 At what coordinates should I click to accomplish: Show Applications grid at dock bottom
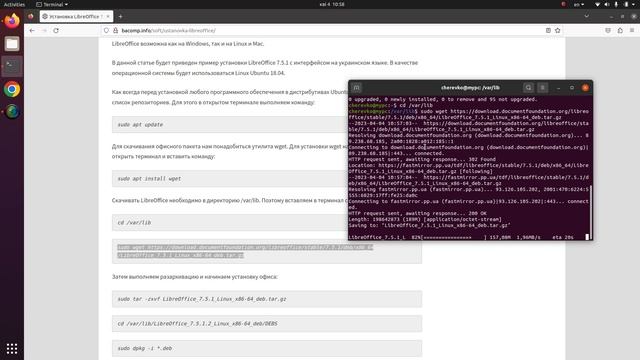(x=12, y=349)
